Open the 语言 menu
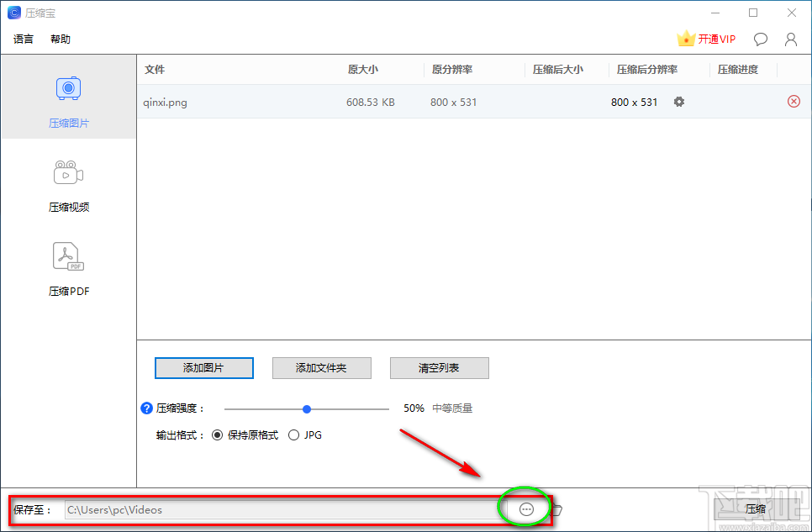The width and height of the screenshot is (812, 532). 23,39
